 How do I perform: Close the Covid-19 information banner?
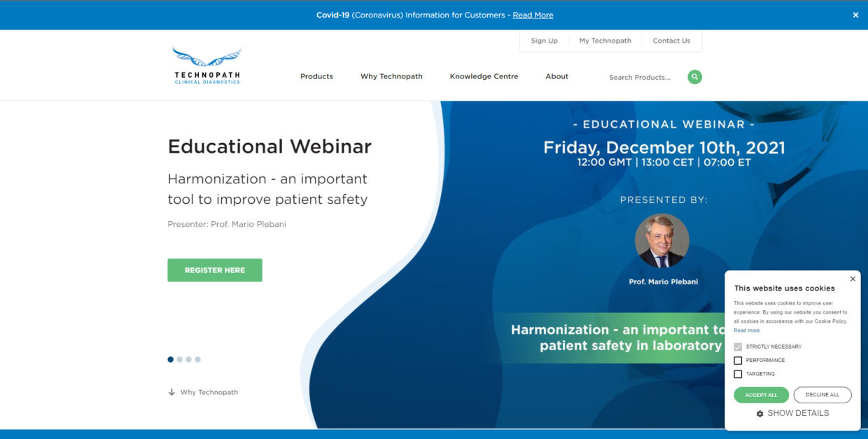[855, 15]
